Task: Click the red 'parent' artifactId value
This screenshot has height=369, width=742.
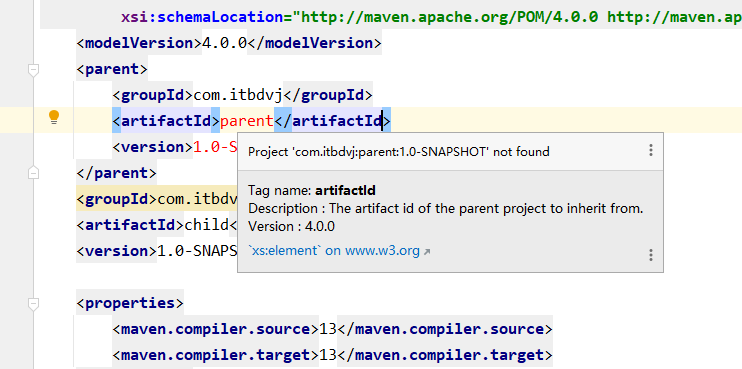Action: tap(247, 121)
